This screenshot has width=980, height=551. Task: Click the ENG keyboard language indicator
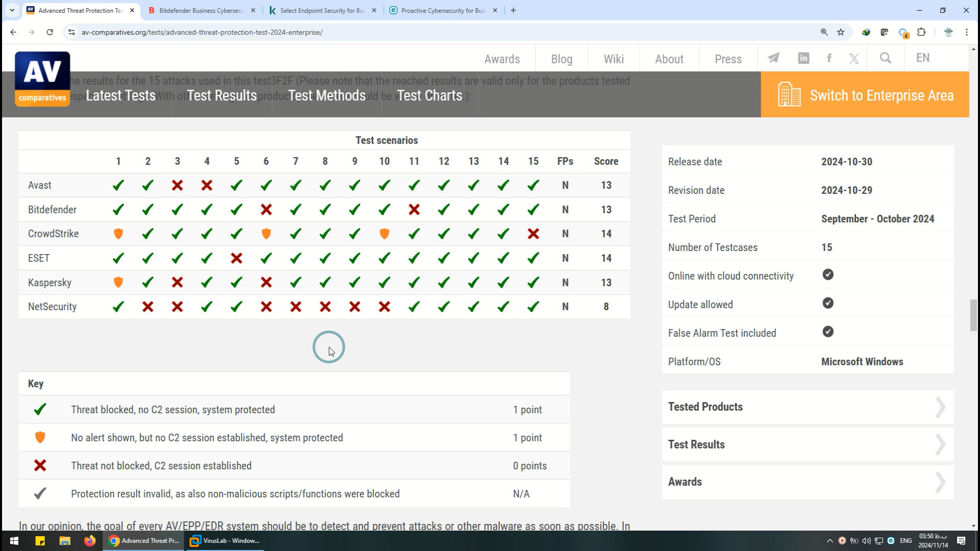906,541
